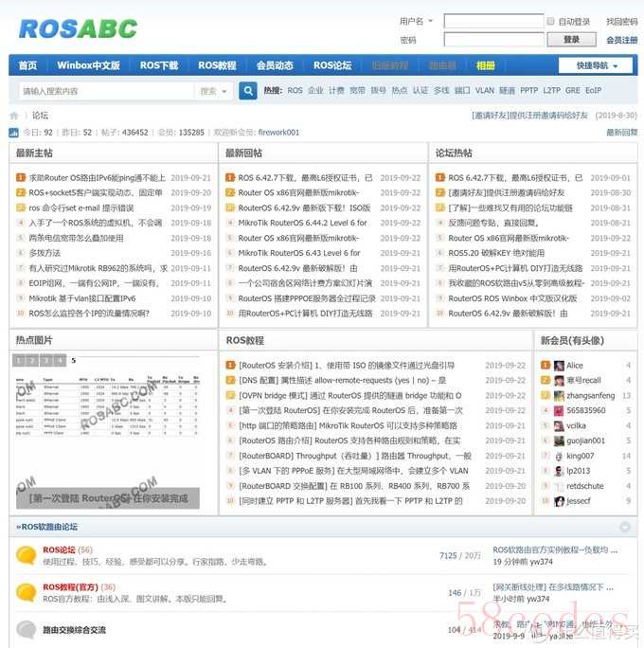The width and height of the screenshot is (644, 648).
Task: Click the blue search magnifier button
Action: click(x=248, y=91)
